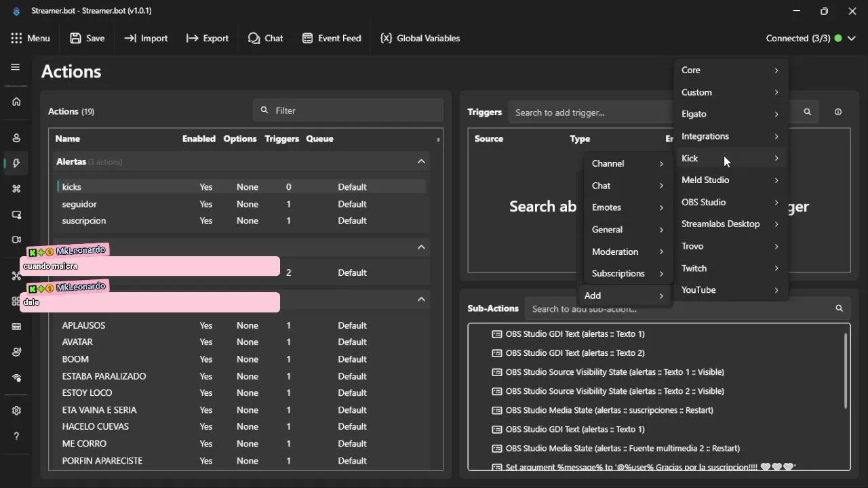The height and width of the screenshot is (488, 868).
Task: Open the Commands sidebar icon
Action: [16, 189]
